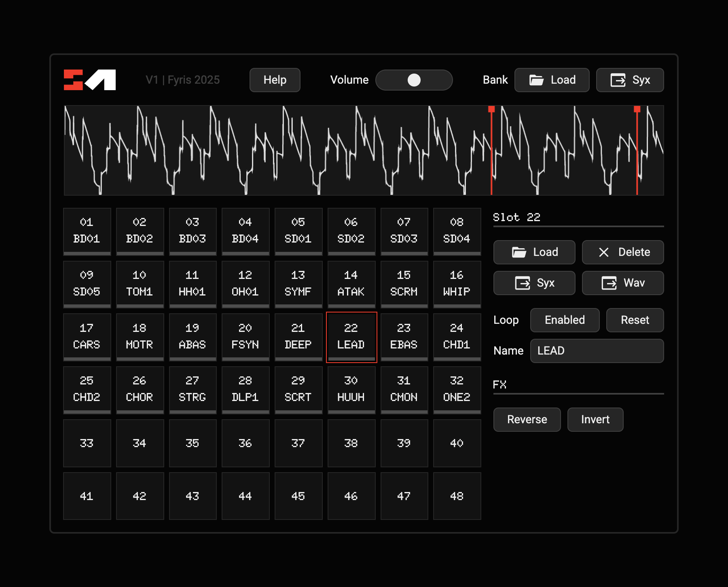
Task: Click the Name field containing LEAD
Action: [597, 351]
